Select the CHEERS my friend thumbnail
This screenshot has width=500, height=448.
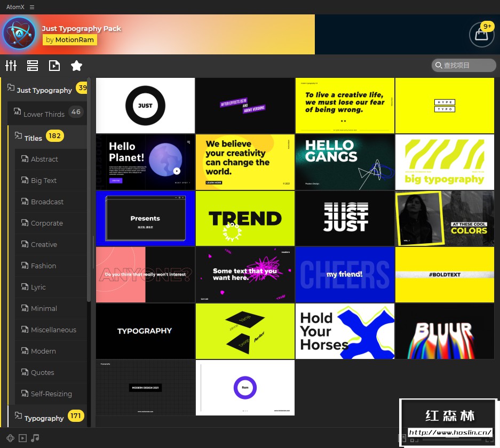[345, 275]
